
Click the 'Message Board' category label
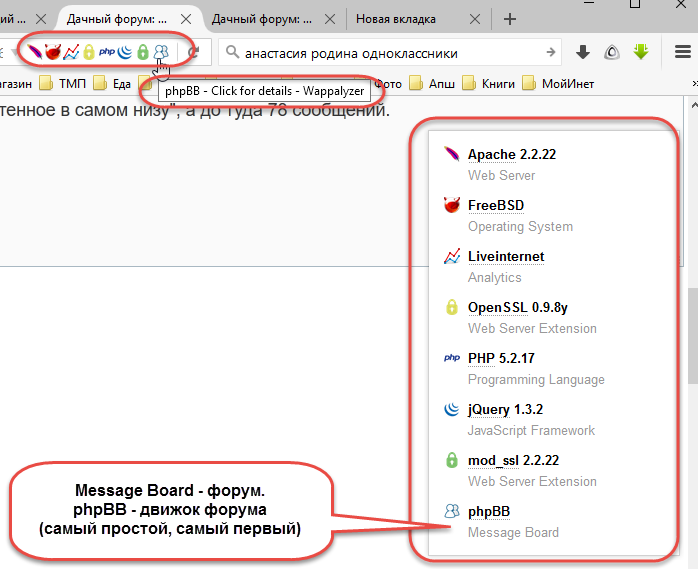coord(513,532)
